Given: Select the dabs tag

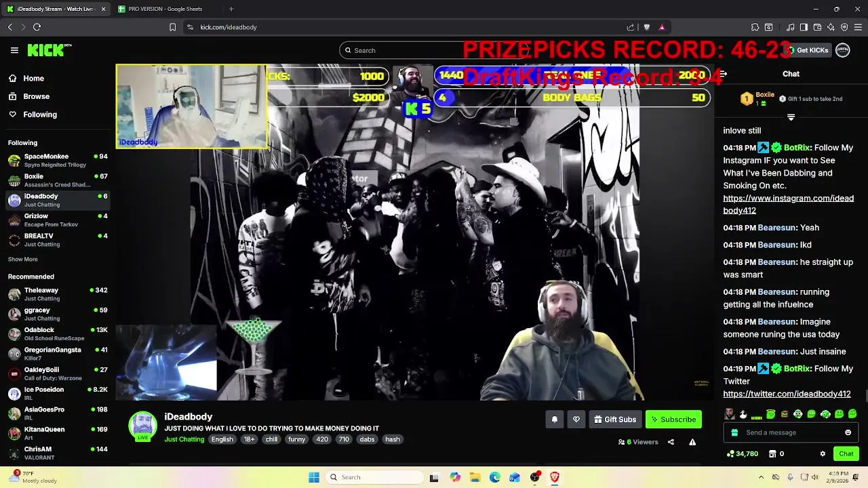Looking at the screenshot, I should coord(367,439).
